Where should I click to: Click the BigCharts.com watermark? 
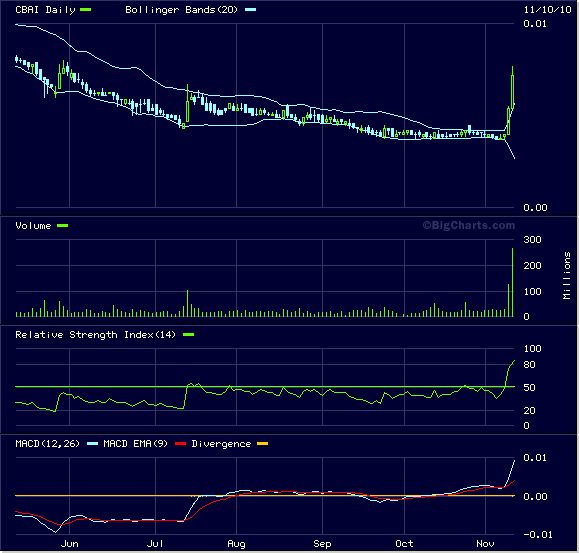coord(469,225)
